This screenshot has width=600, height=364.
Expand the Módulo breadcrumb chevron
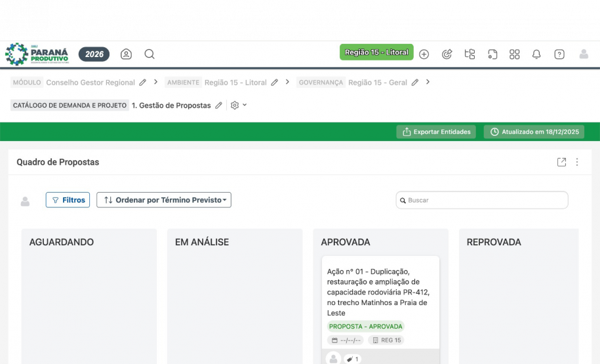click(x=156, y=82)
